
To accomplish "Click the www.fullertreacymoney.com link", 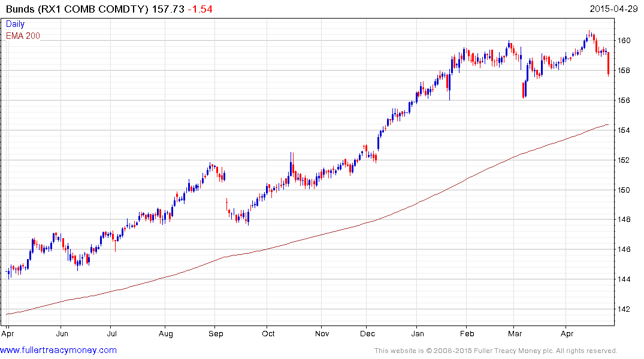I will (x=58, y=350).
